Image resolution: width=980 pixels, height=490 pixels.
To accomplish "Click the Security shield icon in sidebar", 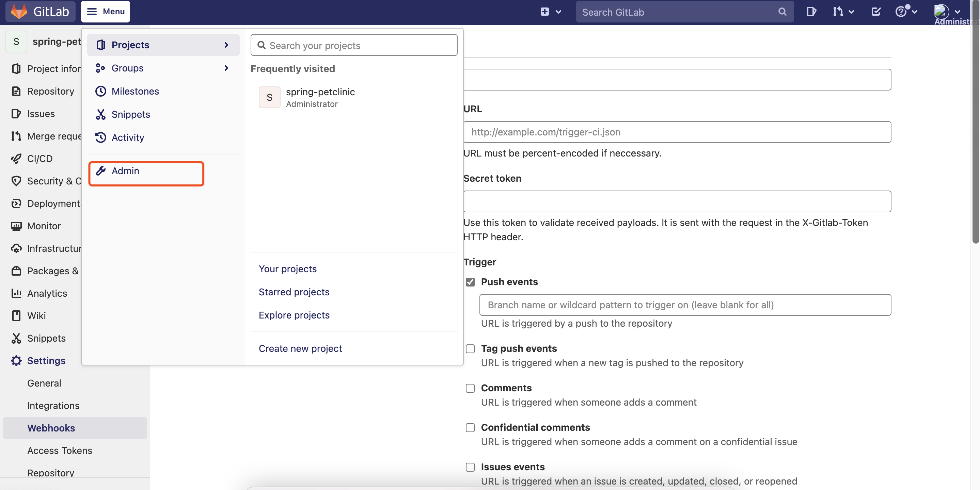I will click(16, 181).
